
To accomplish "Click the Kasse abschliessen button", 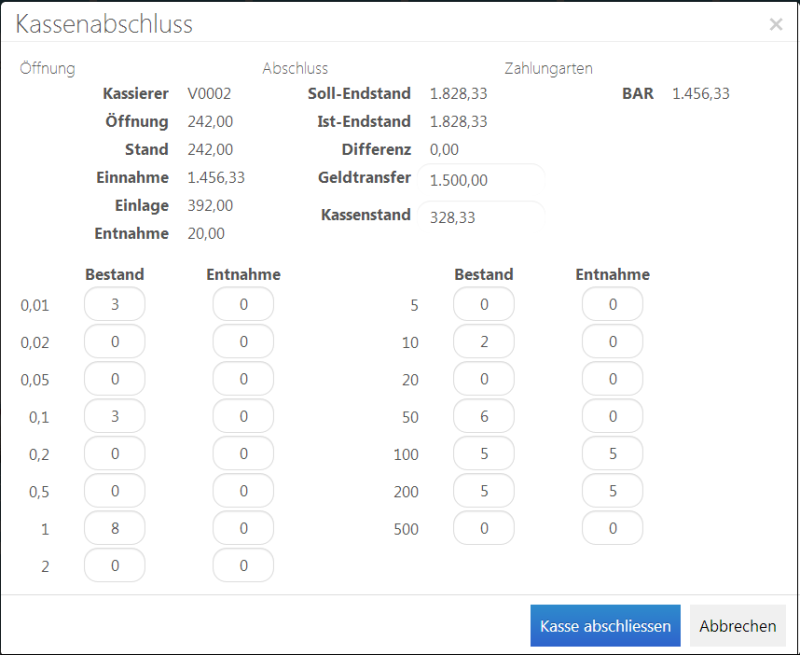I will coord(605,626).
